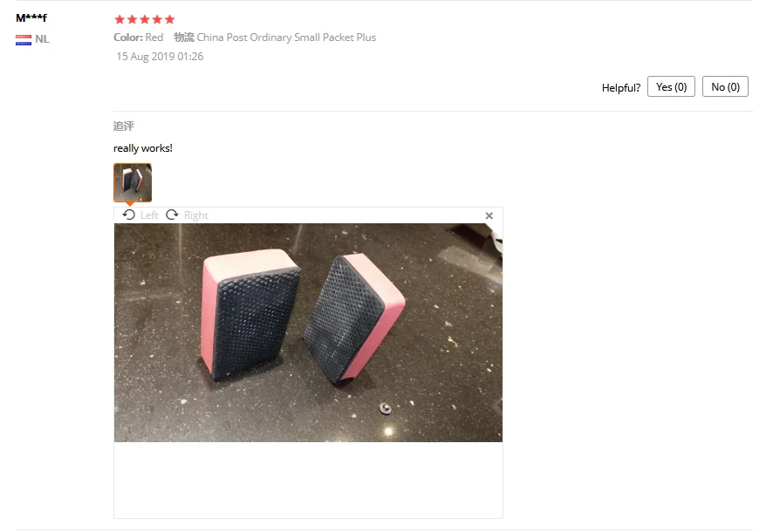This screenshot has height=532, width=766.
Task: Click the review date 15 Aug 2019
Action: click(160, 57)
